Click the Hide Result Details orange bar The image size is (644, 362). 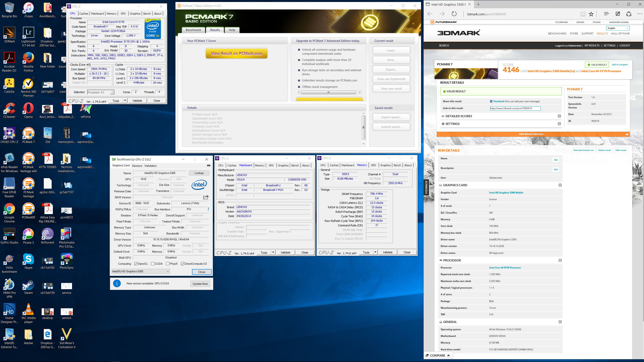pos(533,134)
